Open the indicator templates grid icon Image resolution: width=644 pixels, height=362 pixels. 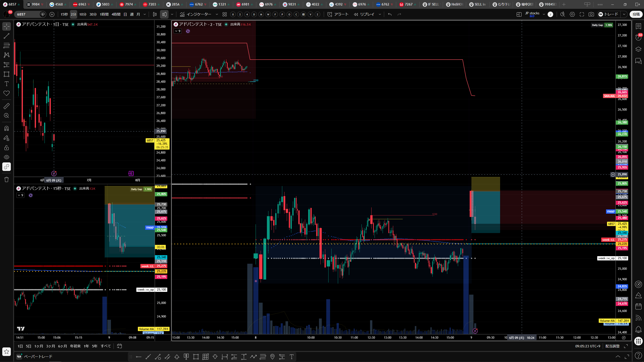pos(225,14)
